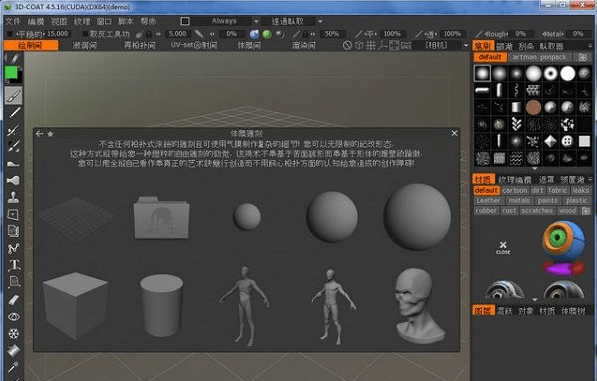Toggle pen pressure icon before 50% field
This screenshot has height=381, width=597.
click(x=296, y=34)
